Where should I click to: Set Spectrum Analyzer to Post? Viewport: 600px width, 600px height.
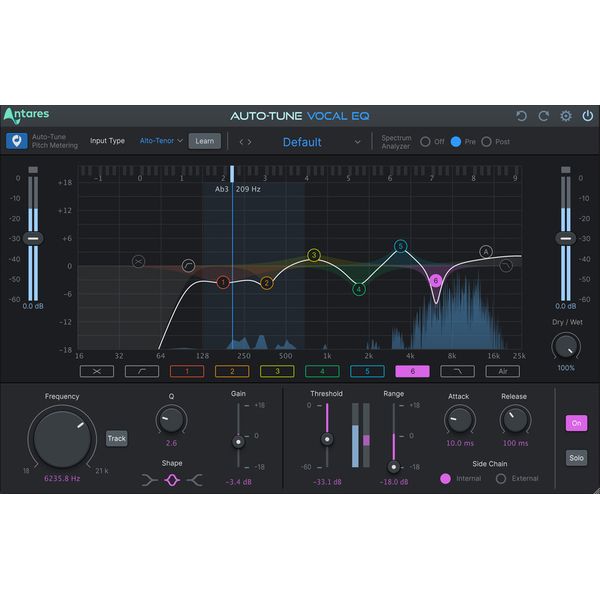point(486,142)
